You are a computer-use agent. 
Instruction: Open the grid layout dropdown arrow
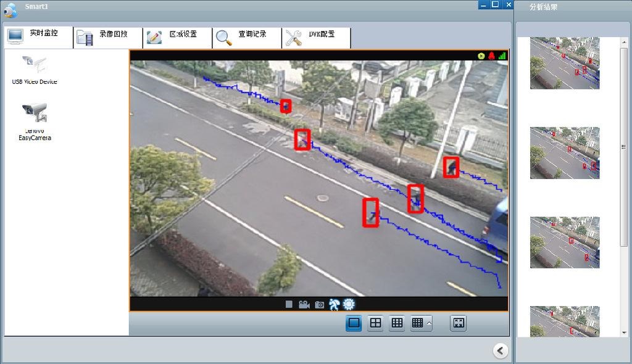(x=428, y=323)
